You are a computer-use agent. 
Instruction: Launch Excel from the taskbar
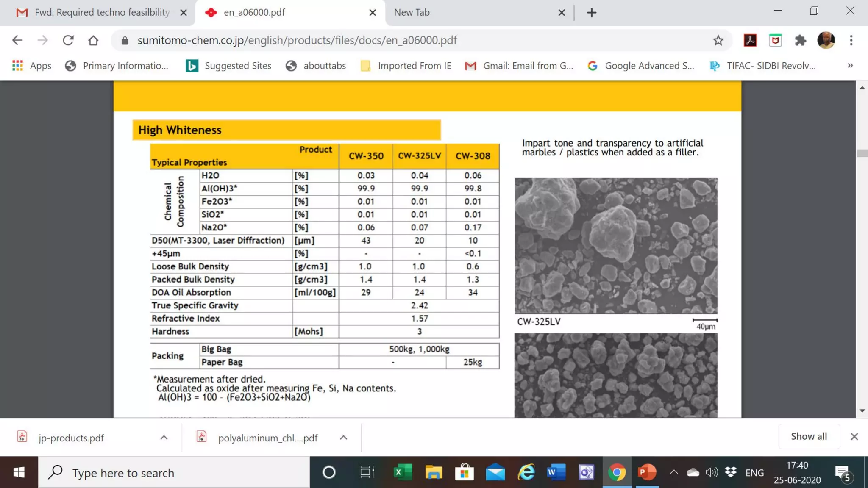coord(403,472)
